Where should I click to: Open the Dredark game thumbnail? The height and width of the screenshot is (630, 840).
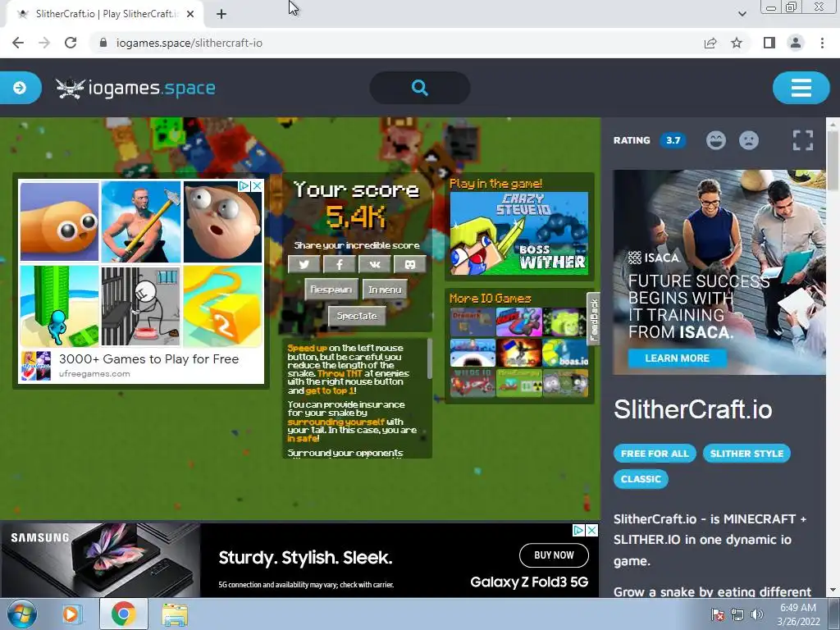click(x=472, y=322)
